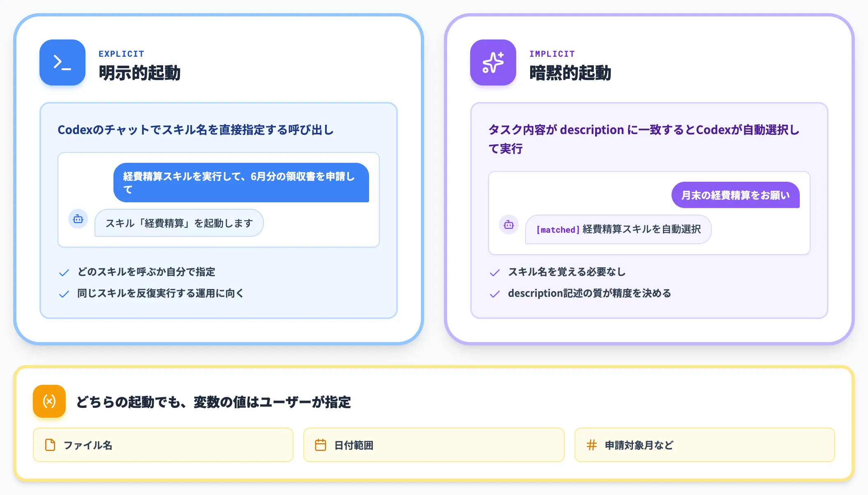Click the purple bubble 月末の経費精算をお願い
868x495 pixels.
(x=736, y=195)
